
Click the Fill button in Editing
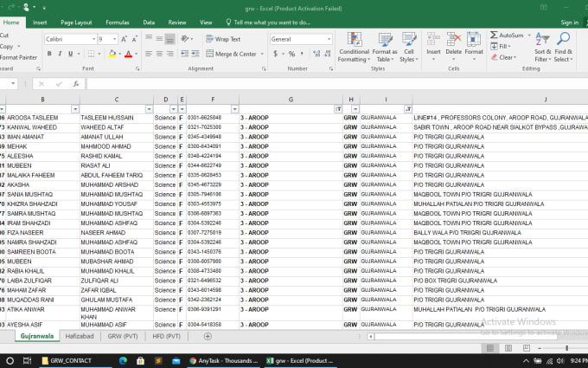point(501,46)
